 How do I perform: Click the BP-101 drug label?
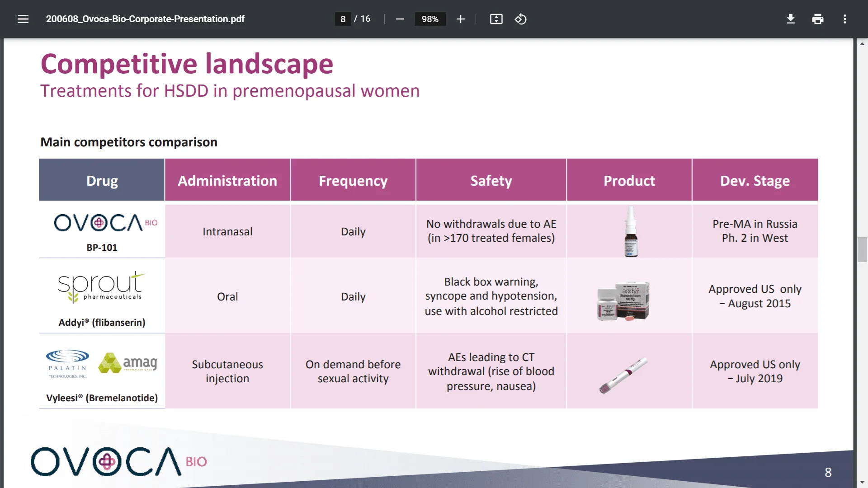tap(102, 248)
